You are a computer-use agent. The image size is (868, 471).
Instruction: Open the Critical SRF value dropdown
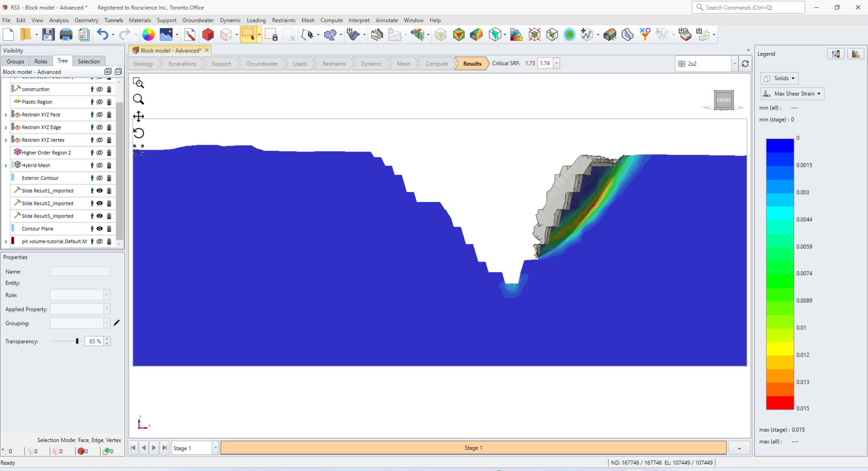[556, 63]
